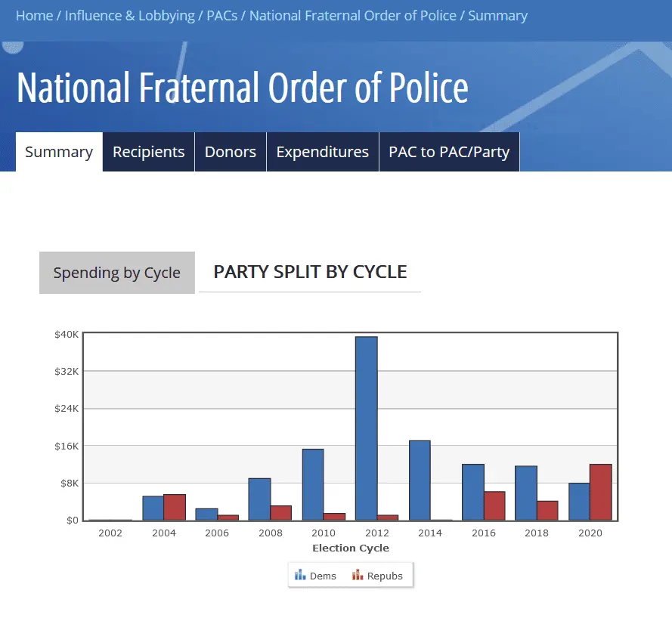672x624 pixels.
Task: Select the 2010 Dems blue bar
Action: 313,485
